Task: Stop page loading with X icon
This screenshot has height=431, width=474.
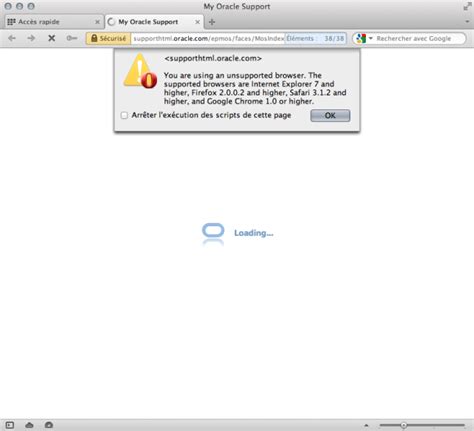Action: click(51, 38)
